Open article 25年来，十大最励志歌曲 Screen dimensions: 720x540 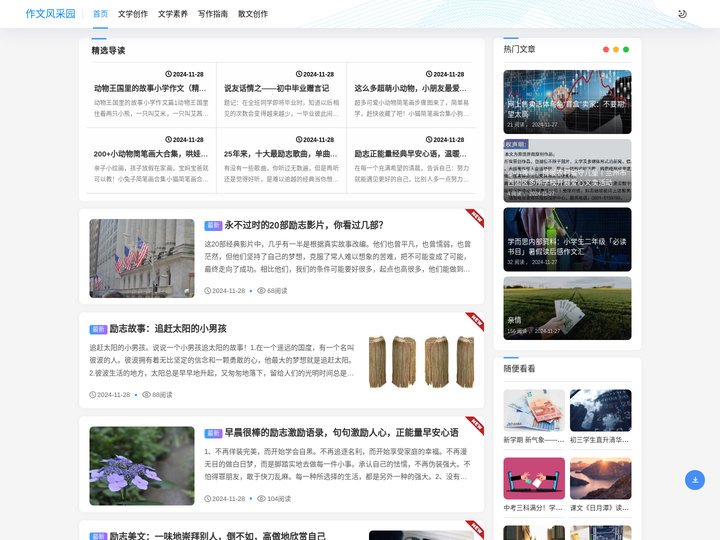click(281, 154)
